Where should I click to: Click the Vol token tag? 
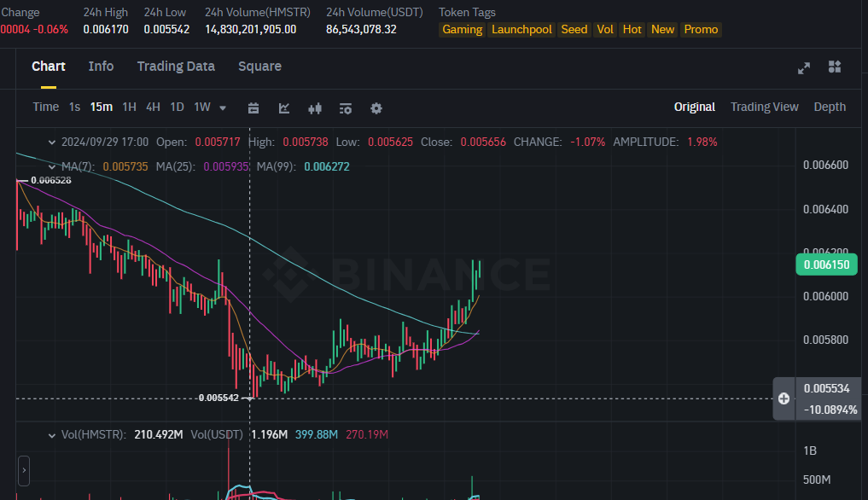[x=605, y=29]
